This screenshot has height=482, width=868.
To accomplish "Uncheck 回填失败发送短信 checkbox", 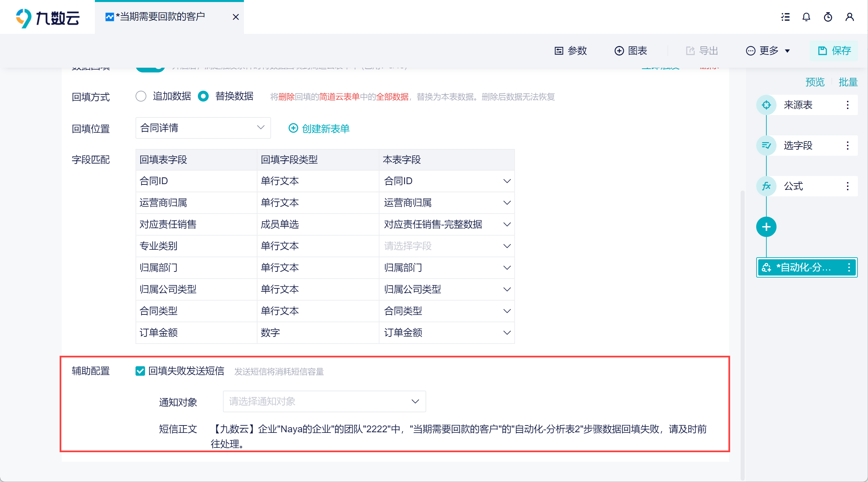I will pos(140,371).
